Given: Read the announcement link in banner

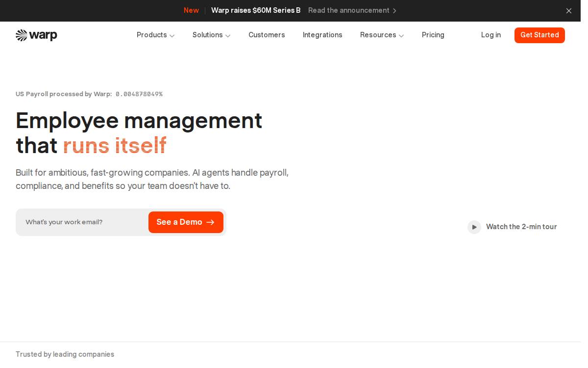Looking at the screenshot, I should pyautogui.click(x=352, y=11).
